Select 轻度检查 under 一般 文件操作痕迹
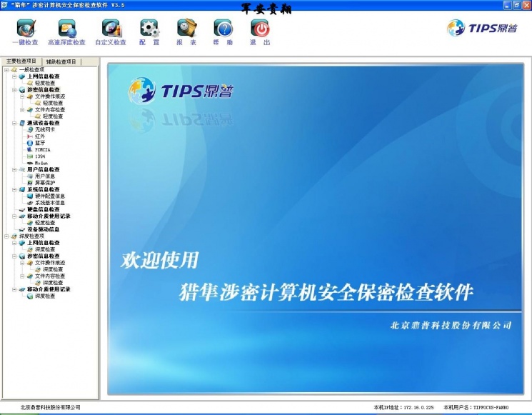This screenshot has width=532, height=415. pyautogui.click(x=53, y=103)
